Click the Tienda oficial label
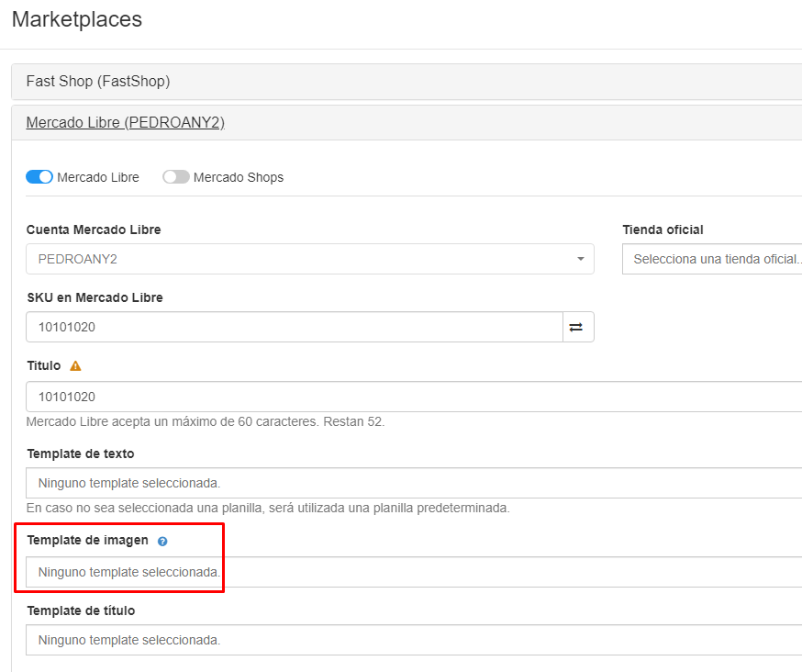The height and width of the screenshot is (672, 802). (663, 230)
